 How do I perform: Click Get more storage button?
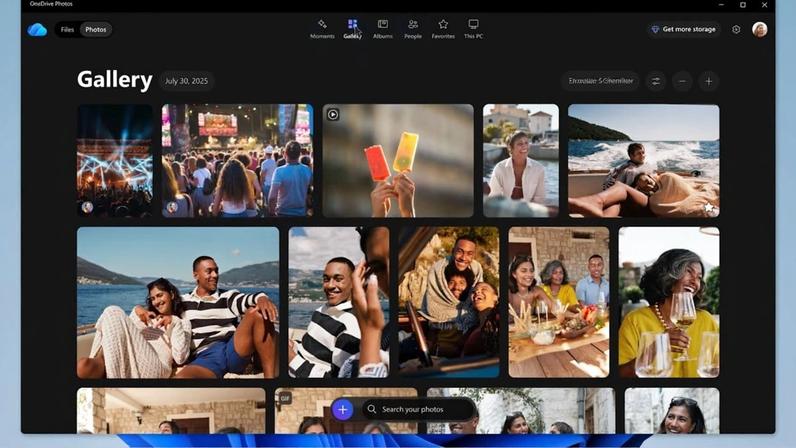click(683, 29)
